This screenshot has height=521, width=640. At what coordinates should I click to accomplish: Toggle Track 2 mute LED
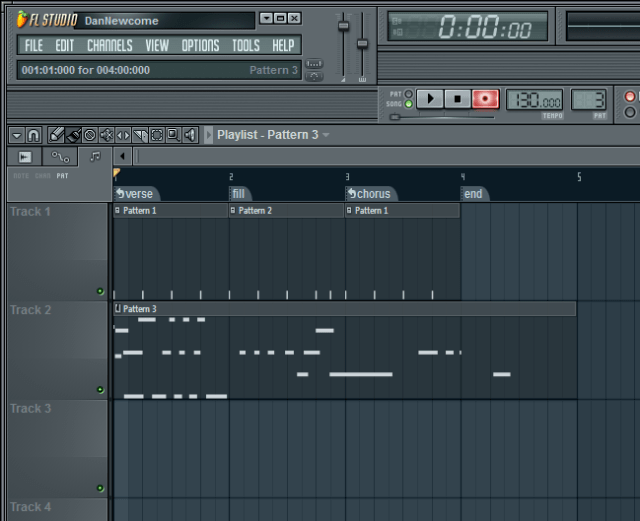[x=100, y=390]
